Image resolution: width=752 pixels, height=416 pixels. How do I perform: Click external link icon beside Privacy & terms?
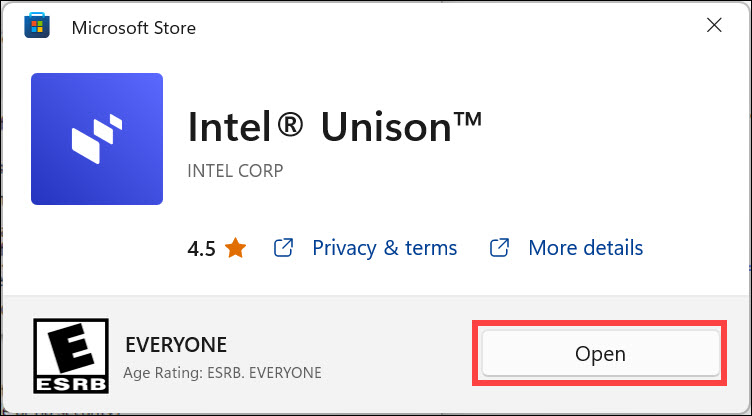tap(284, 248)
